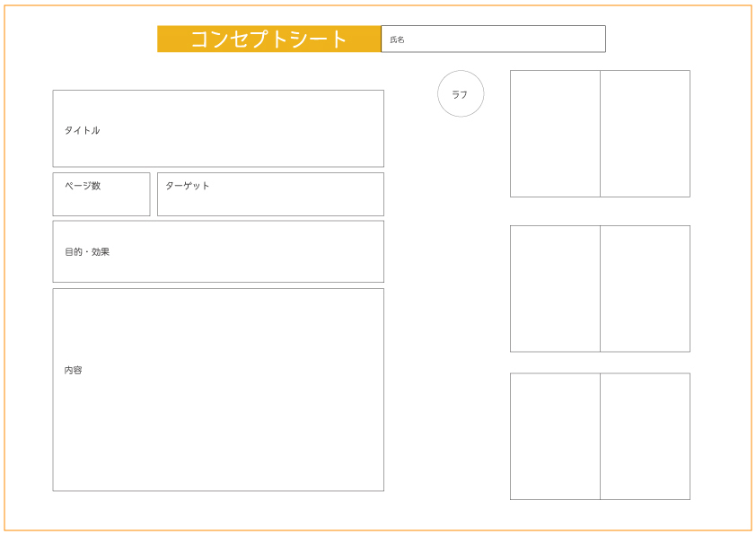Screen dimensions: 756x534
Task: Select left page of bottom rough spread
Action: (555, 436)
